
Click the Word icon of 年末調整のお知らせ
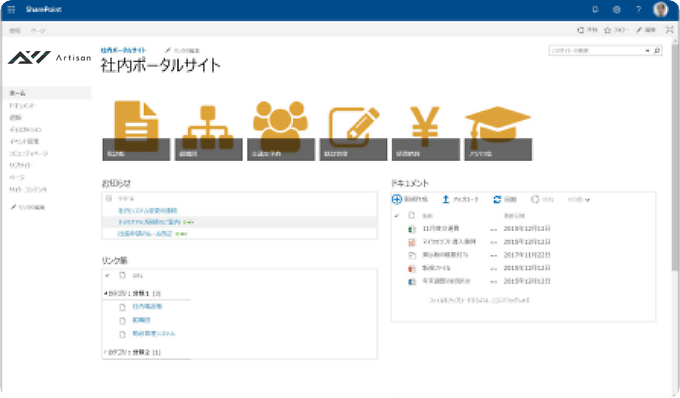[412, 281]
